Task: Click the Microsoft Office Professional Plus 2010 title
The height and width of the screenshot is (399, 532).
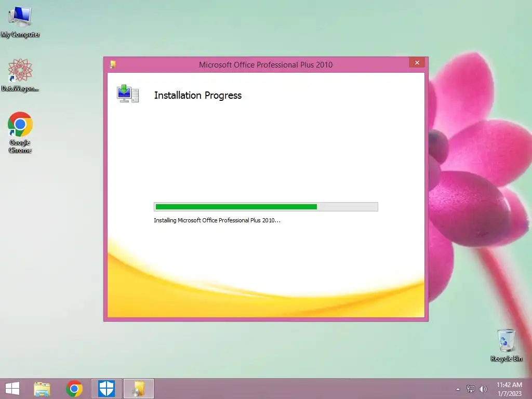Action: pyautogui.click(x=265, y=65)
